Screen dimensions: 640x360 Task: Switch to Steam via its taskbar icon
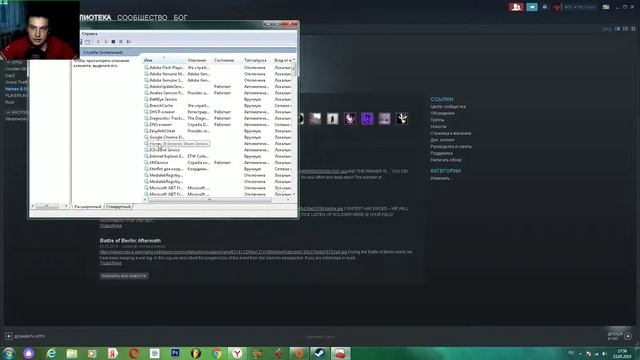(320, 353)
